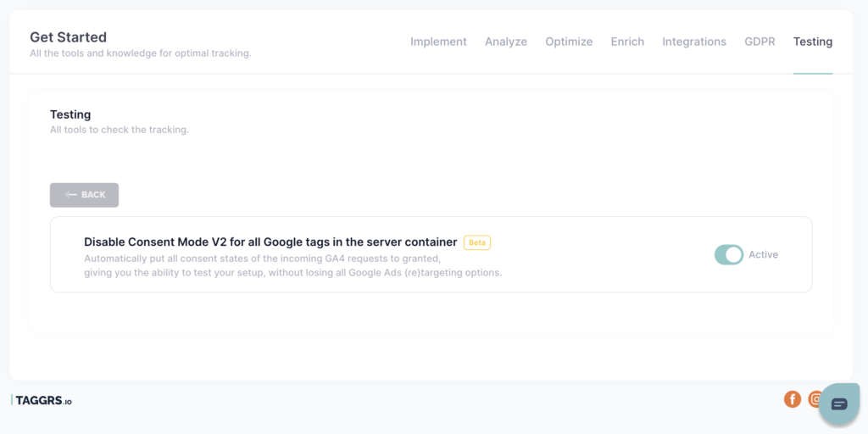Viewport: 868px width, 434px height.
Task: Click the Disable Consent Mode V2 title
Action: pyautogui.click(x=270, y=242)
